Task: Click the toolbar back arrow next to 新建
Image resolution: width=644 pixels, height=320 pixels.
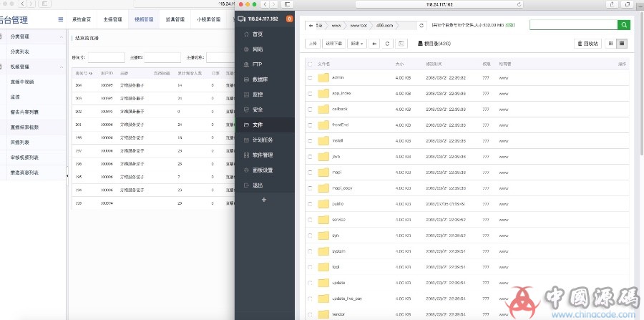Action: coord(374,44)
